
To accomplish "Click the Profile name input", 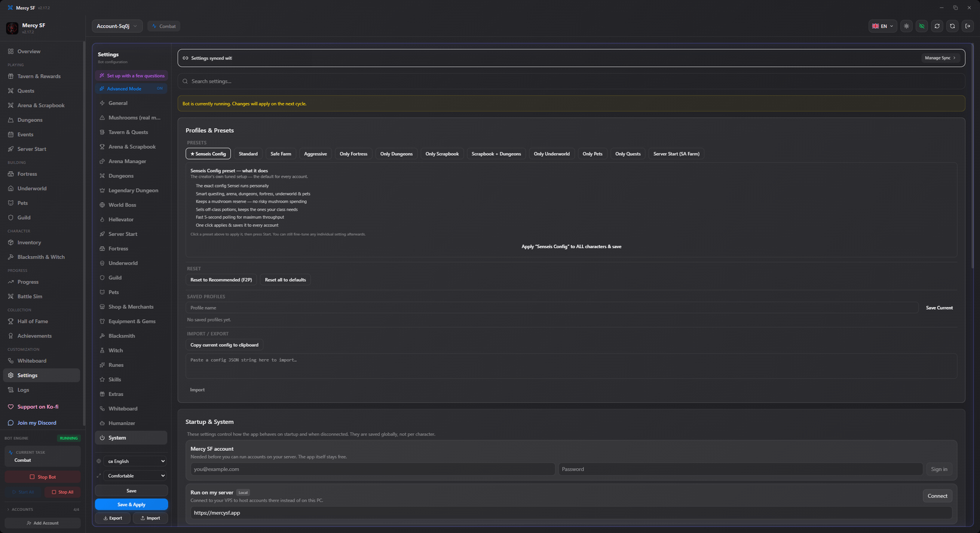I will pos(552,308).
